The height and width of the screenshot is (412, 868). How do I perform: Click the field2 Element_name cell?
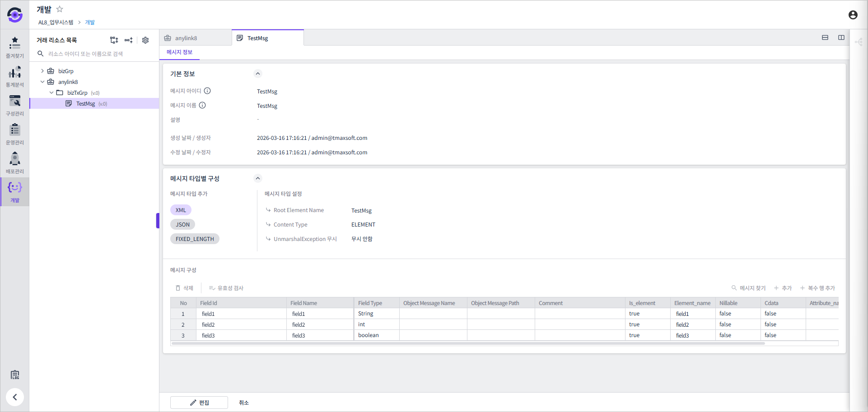tap(693, 324)
